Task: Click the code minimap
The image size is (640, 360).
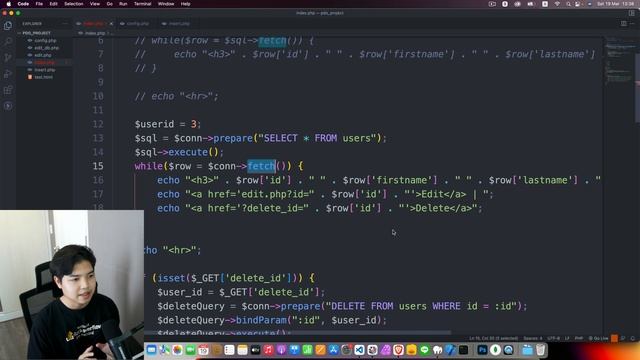Action: coord(619,61)
